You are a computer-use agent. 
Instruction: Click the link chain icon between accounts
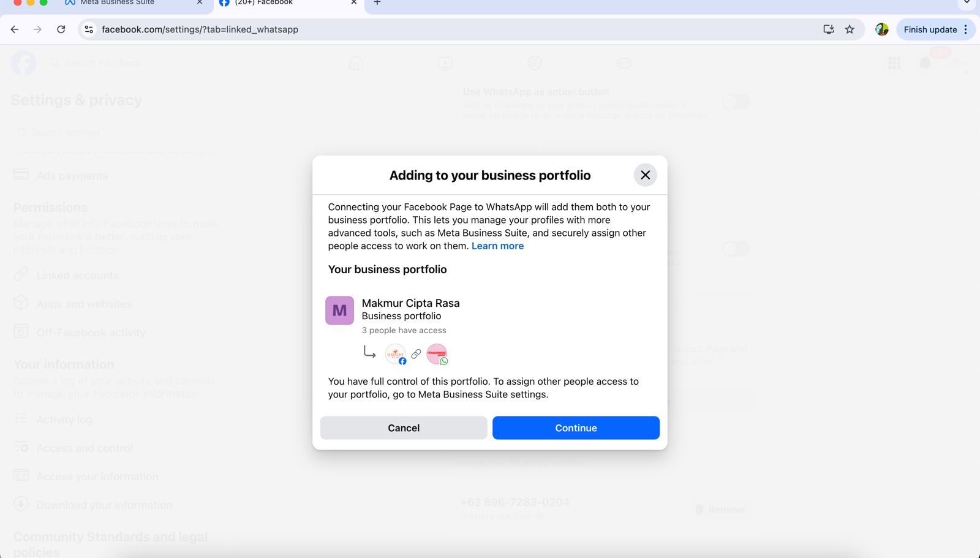point(416,354)
